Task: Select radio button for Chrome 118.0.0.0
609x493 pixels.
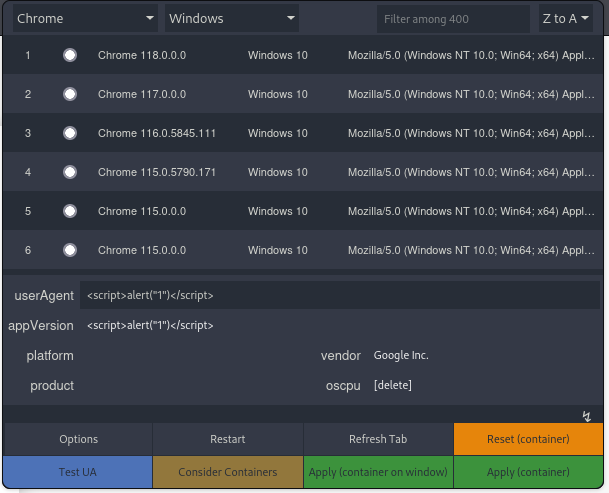Action: [x=70, y=55]
